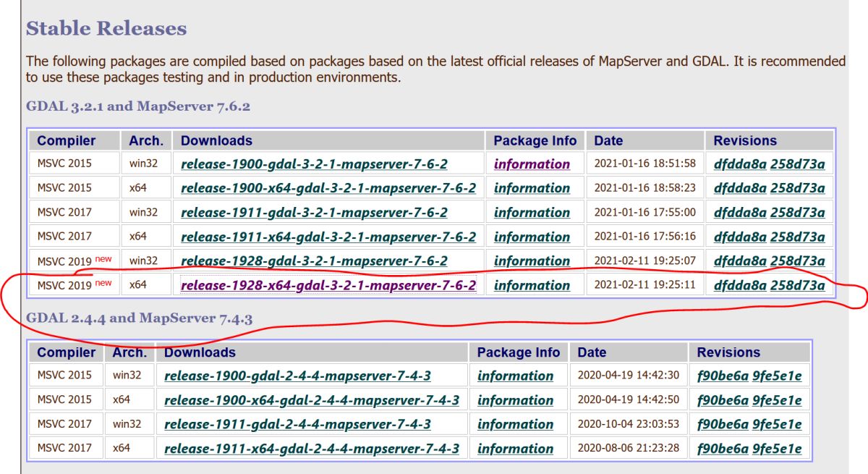Select the Stable Releases heading
Screen dimensions: 868x474
[x=106, y=28]
